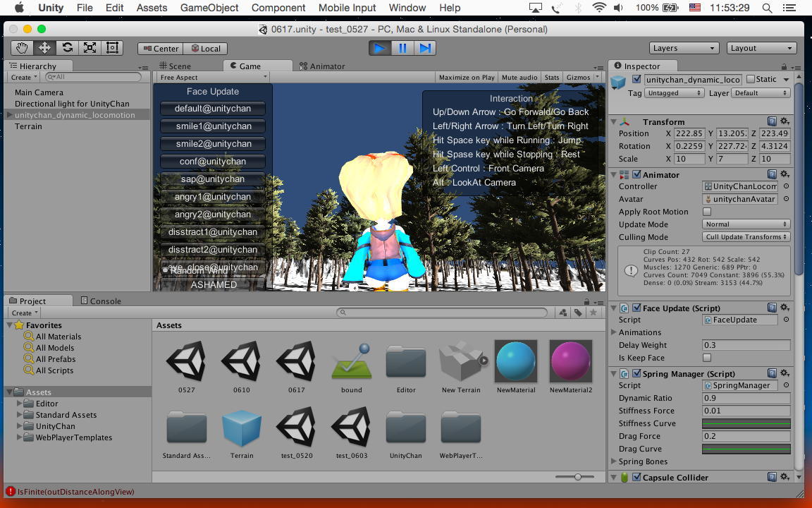Switch to the Scene tab
This screenshot has height=508, width=812.
coord(175,66)
